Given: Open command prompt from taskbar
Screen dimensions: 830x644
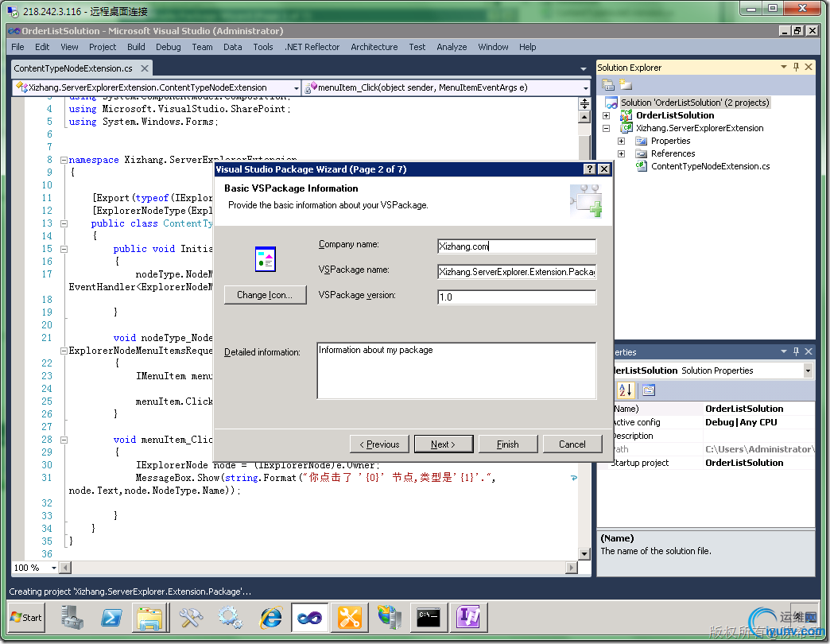Looking at the screenshot, I should click(x=429, y=618).
